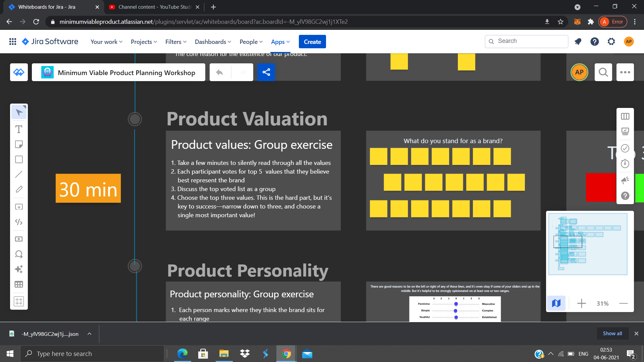Toggle the voting checkmark icon
644x362 pixels.
(x=625, y=148)
